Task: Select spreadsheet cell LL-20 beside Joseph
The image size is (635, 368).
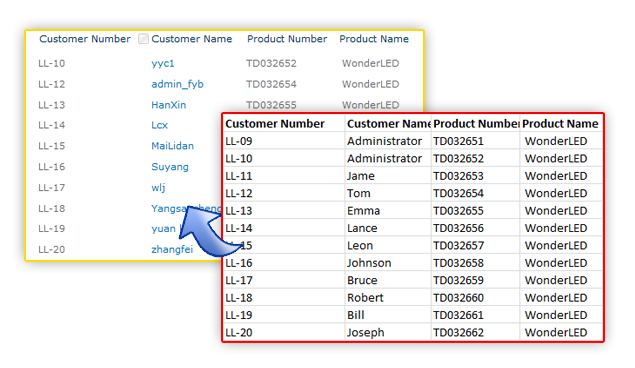Action: point(284,333)
